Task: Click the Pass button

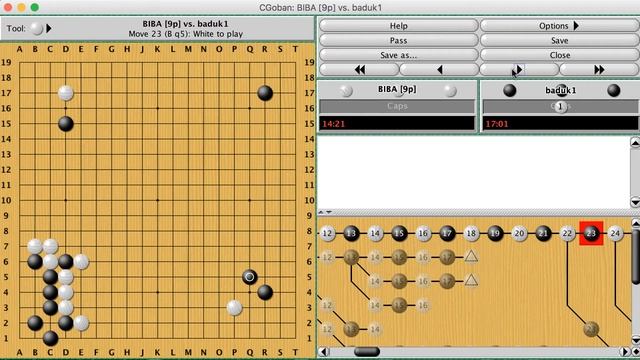Action: point(398,40)
